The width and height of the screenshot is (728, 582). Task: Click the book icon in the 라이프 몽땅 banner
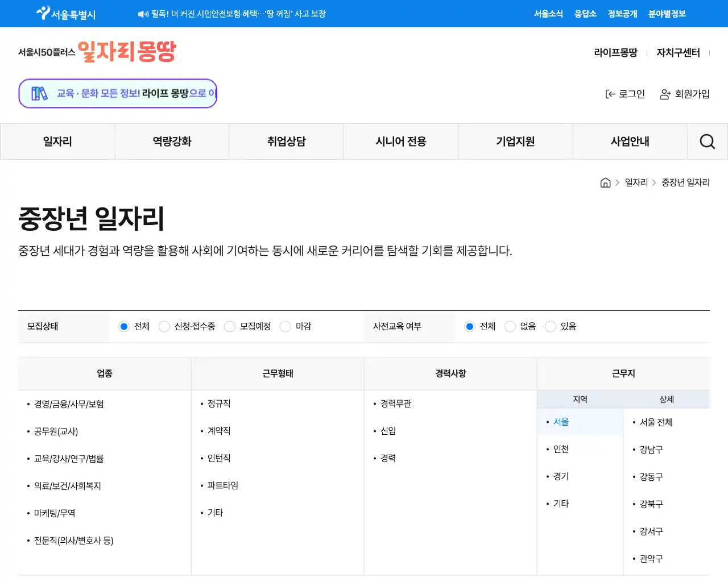[39, 93]
